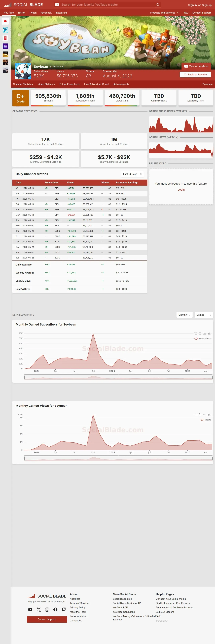Open the X (Twitter) icon in footer
Screen dimensions: 215x644
[39, 610]
